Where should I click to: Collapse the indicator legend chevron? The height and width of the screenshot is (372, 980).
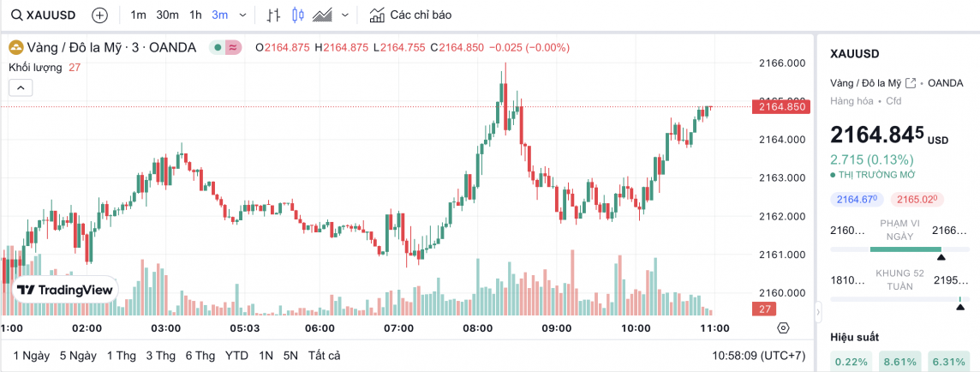[x=21, y=87]
